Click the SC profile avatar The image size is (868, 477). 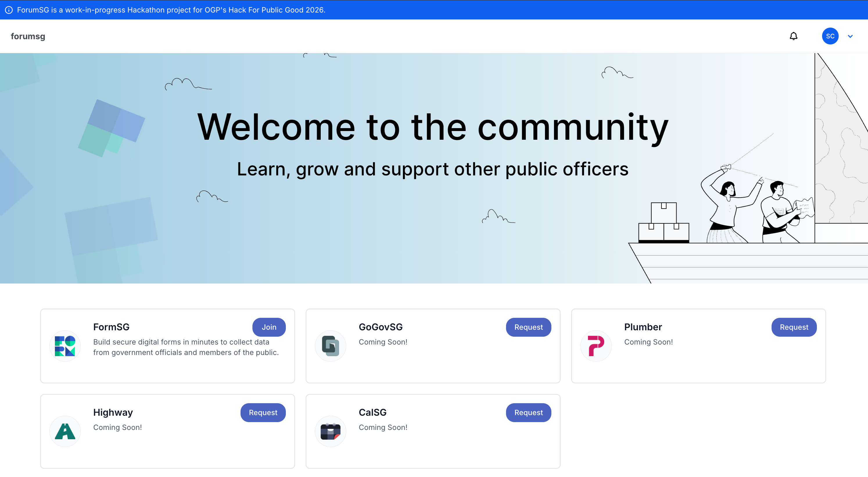point(830,36)
